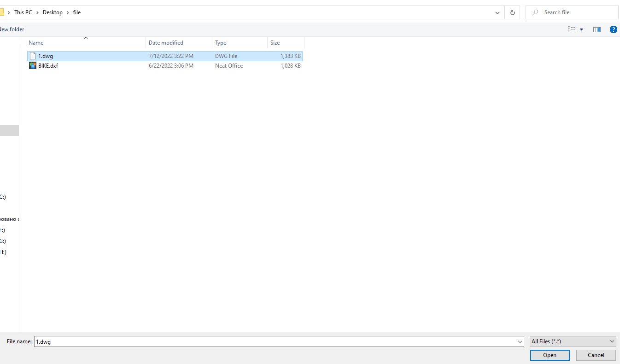Expand the File name history dropdown

[x=520, y=341]
